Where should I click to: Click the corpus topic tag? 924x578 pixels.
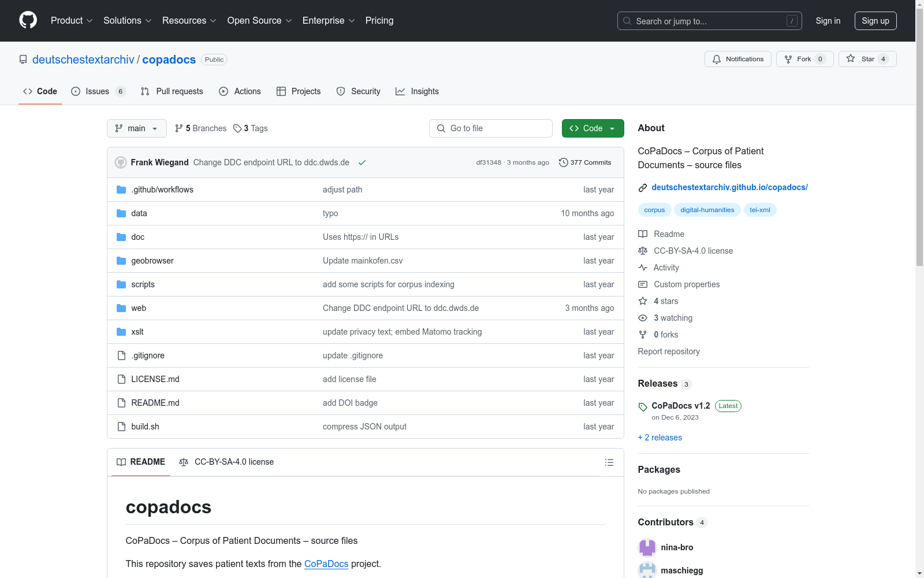pyautogui.click(x=654, y=210)
